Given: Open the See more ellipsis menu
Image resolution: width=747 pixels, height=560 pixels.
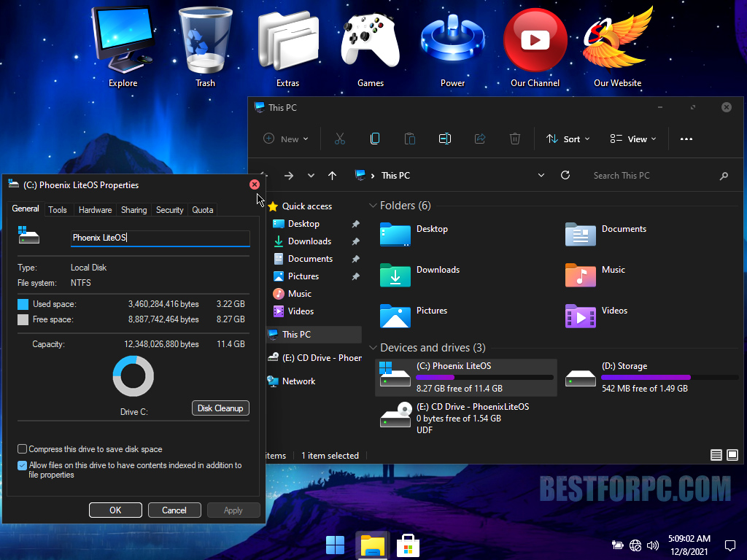Looking at the screenshot, I should pyautogui.click(x=686, y=139).
